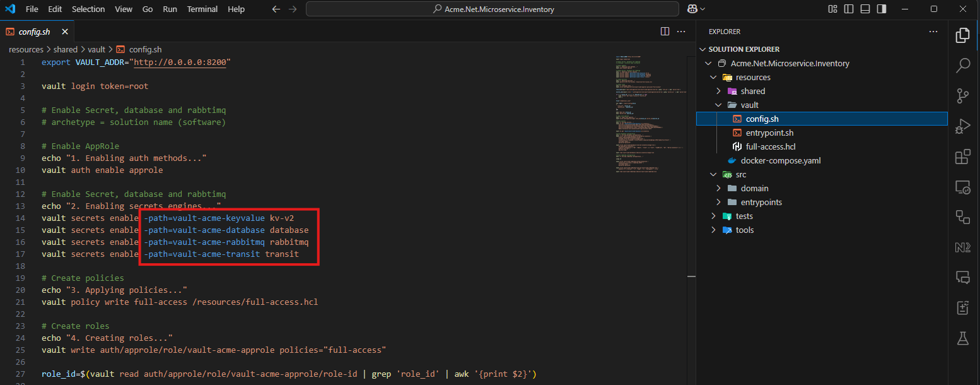Screen dimensions: 980x385
Task: Select the config.sh editor tab
Action: click(x=37, y=32)
